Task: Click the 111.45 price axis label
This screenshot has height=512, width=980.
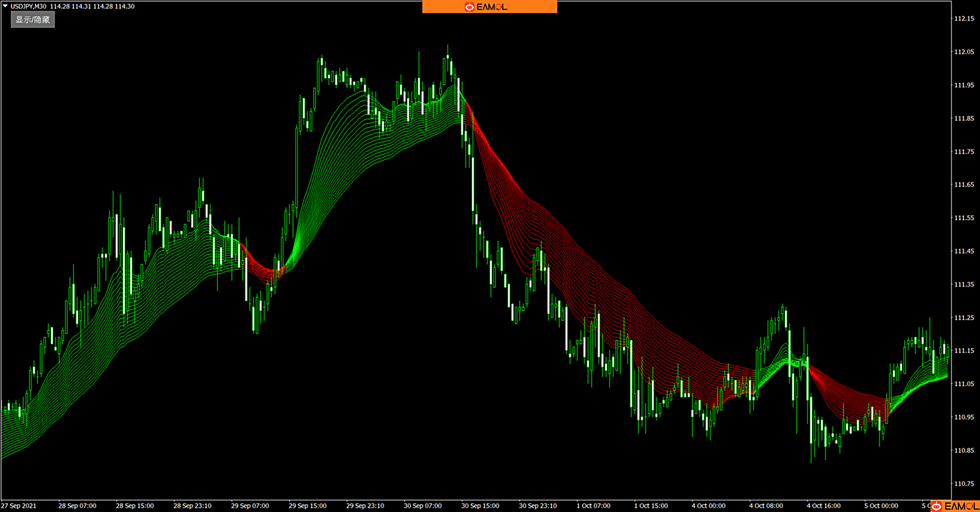Action: click(x=964, y=251)
